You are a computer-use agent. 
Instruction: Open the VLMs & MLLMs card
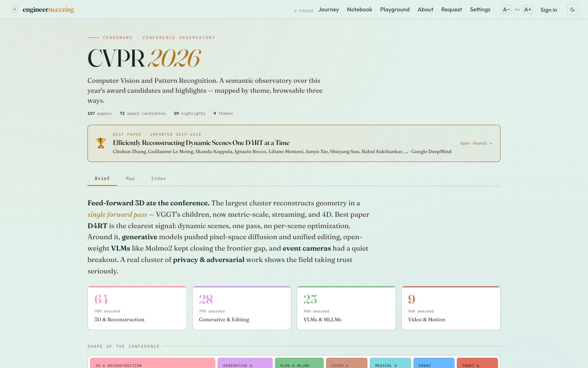point(346,308)
